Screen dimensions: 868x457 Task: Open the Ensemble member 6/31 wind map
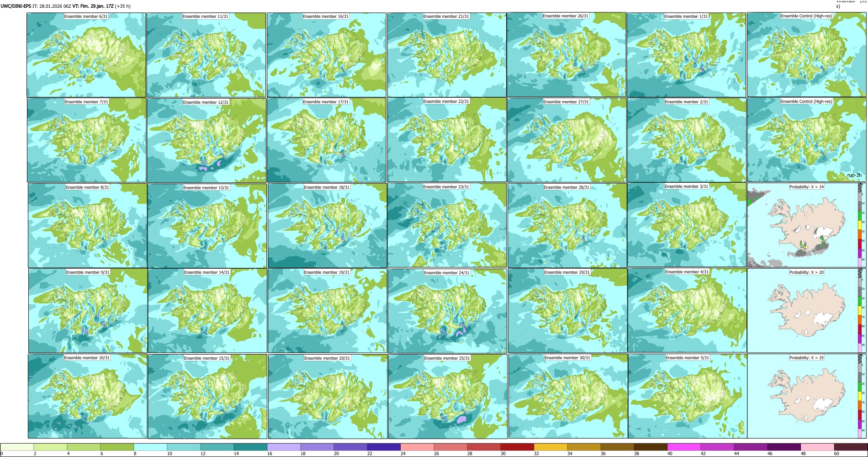click(86, 55)
